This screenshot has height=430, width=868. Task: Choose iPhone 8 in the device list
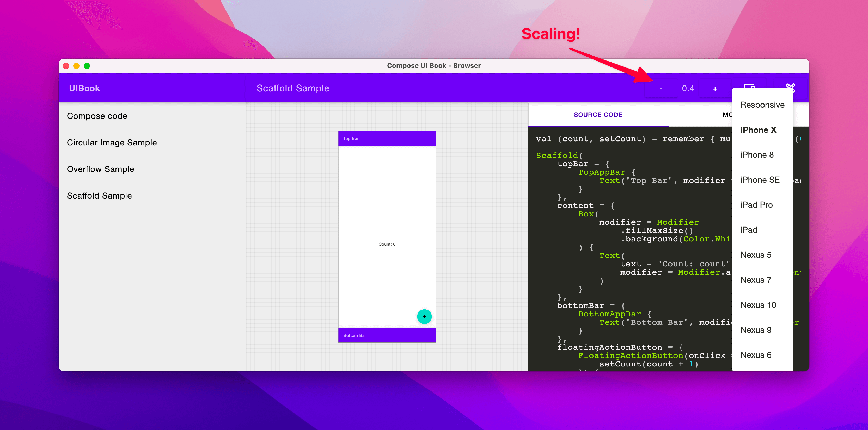coord(762,155)
